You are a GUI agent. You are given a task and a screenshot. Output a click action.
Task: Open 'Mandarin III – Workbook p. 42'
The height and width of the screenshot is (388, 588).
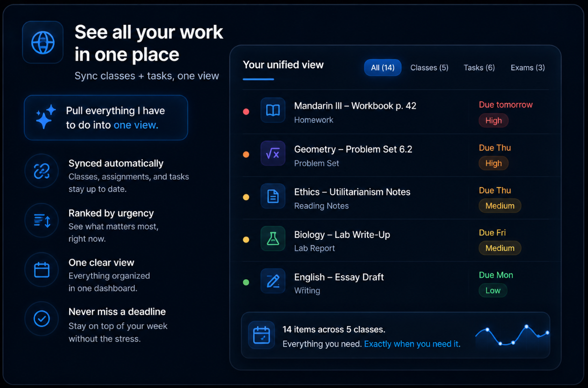[x=355, y=106]
